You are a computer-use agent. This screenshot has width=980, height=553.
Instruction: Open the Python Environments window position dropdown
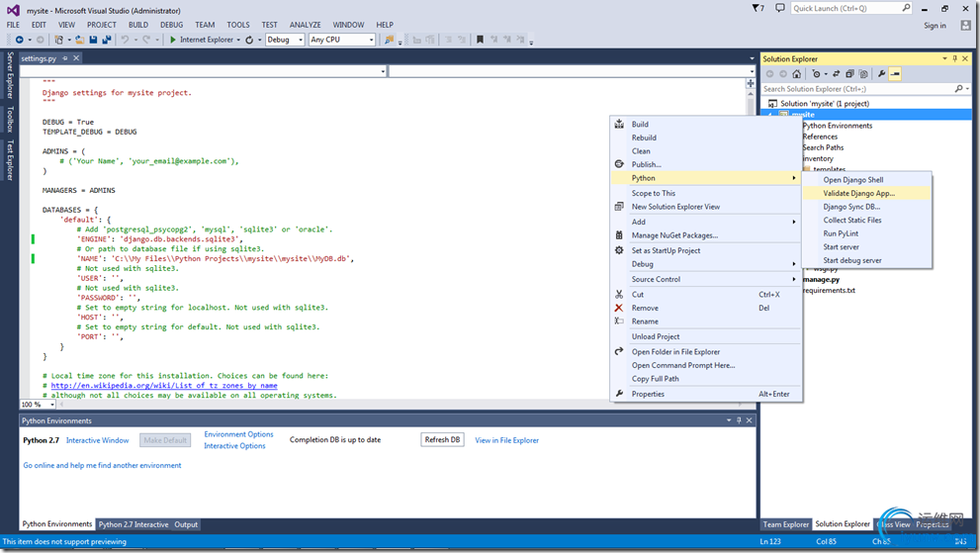(729, 420)
